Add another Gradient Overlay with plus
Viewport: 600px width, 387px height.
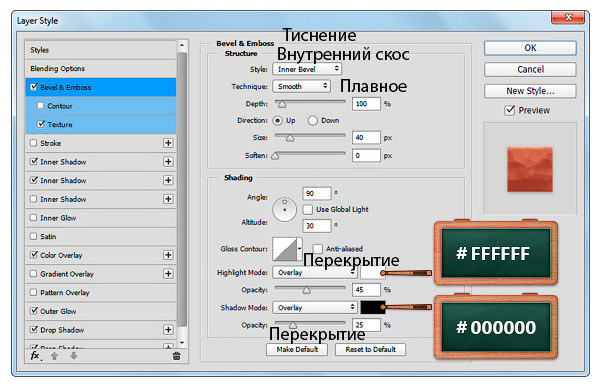tap(168, 274)
